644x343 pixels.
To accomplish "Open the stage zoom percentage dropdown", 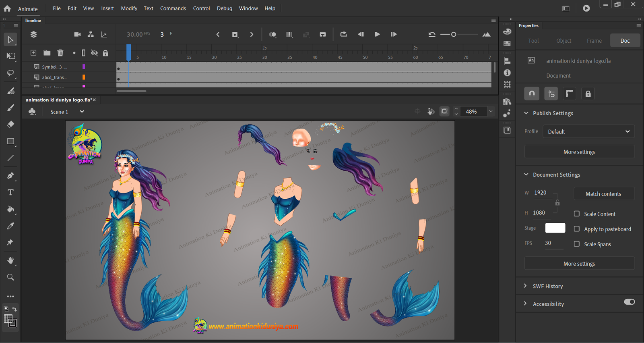I will coord(491,111).
